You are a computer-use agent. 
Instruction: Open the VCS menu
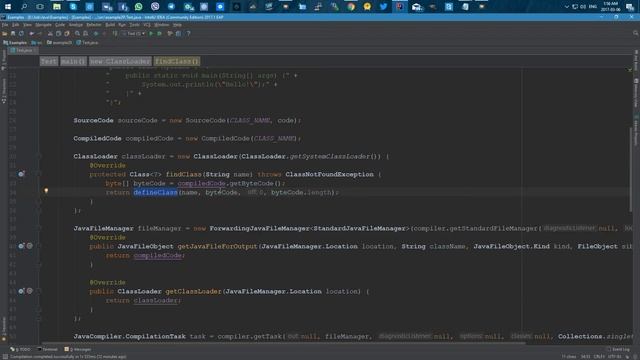(147, 25)
